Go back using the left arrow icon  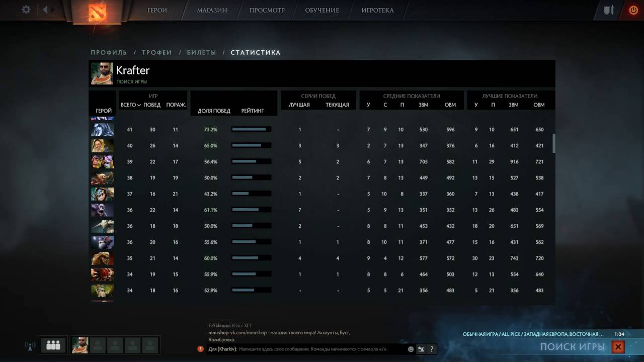tap(45, 10)
